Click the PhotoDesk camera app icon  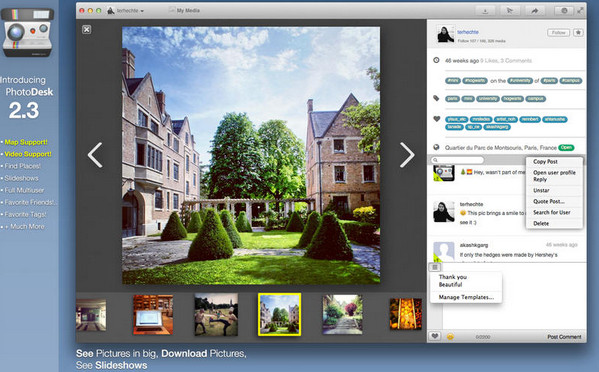pyautogui.click(x=27, y=32)
